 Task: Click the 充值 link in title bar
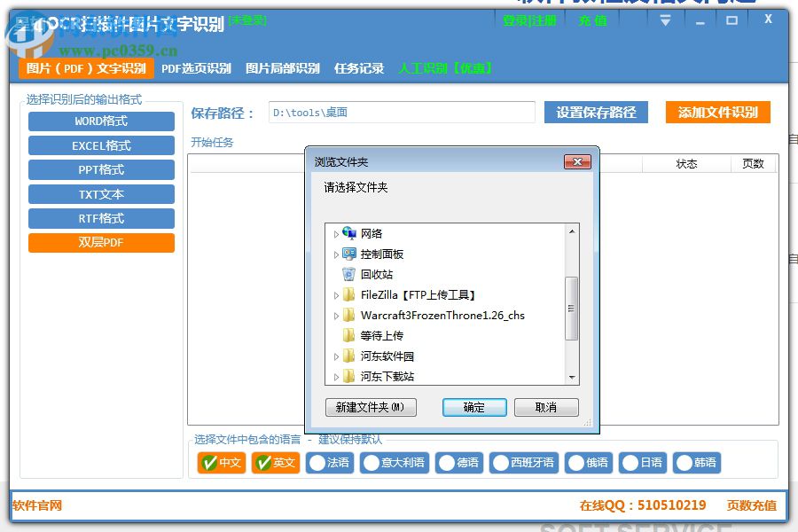[x=592, y=21]
